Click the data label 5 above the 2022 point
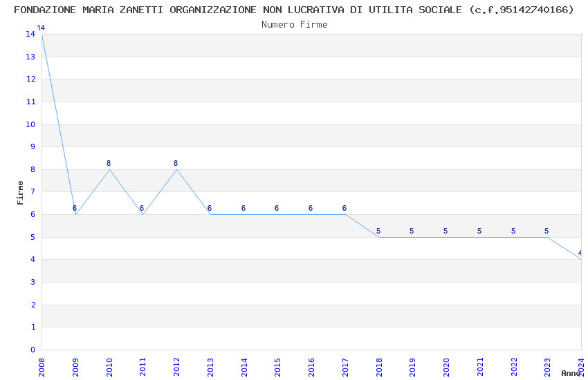Image resolution: width=588 pixels, height=380 pixels. [513, 231]
